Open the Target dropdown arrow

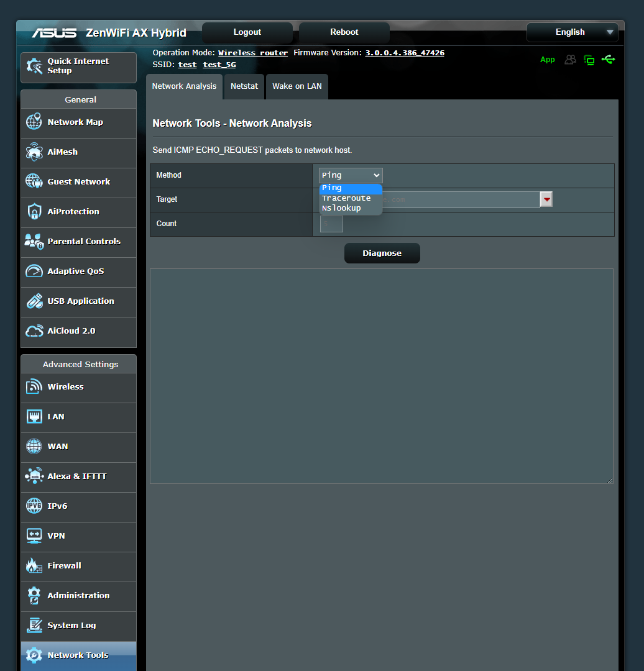pyautogui.click(x=546, y=199)
